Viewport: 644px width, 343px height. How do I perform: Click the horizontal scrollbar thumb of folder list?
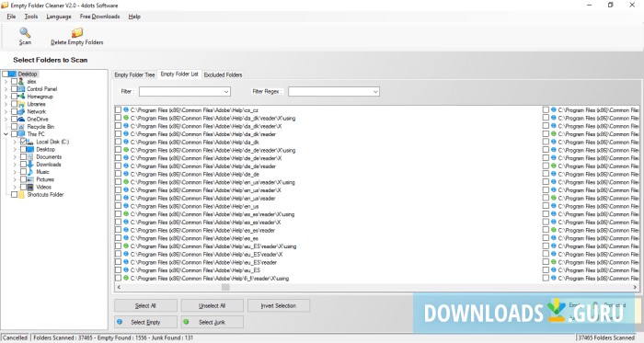pyautogui.click(x=225, y=287)
